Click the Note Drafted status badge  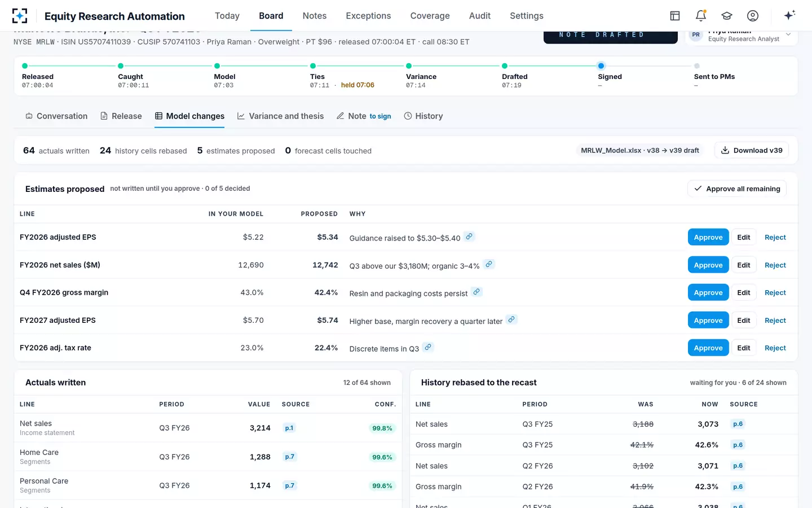611,36
